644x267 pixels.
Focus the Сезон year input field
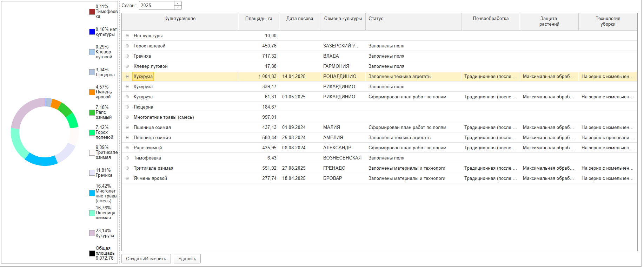(157, 6)
